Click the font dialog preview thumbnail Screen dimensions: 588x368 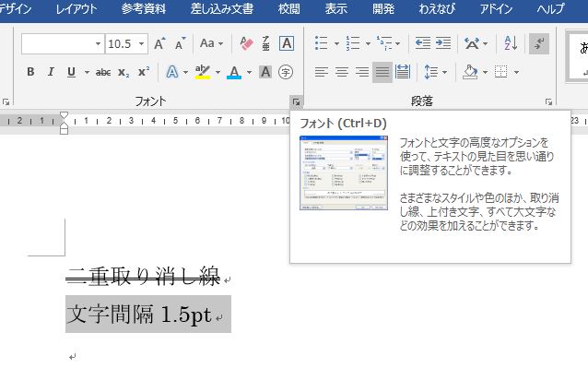point(344,173)
